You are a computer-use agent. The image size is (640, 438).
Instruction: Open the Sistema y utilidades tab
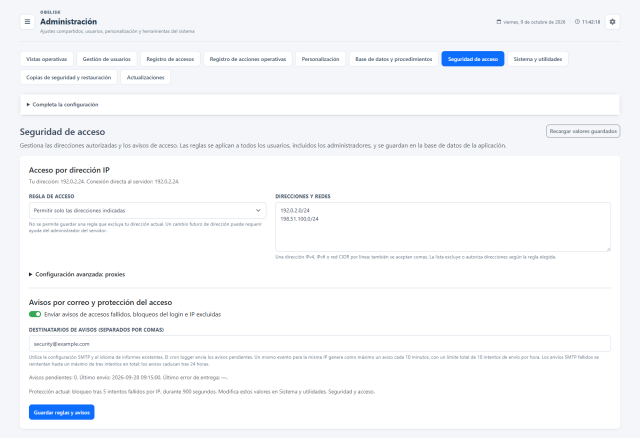click(538, 59)
